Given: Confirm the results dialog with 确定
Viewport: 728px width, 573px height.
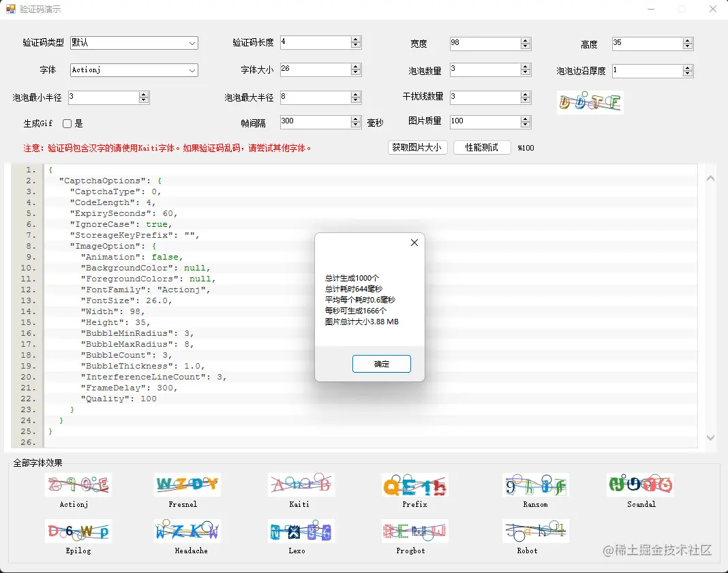Looking at the screenshot, I should (381, 363).
